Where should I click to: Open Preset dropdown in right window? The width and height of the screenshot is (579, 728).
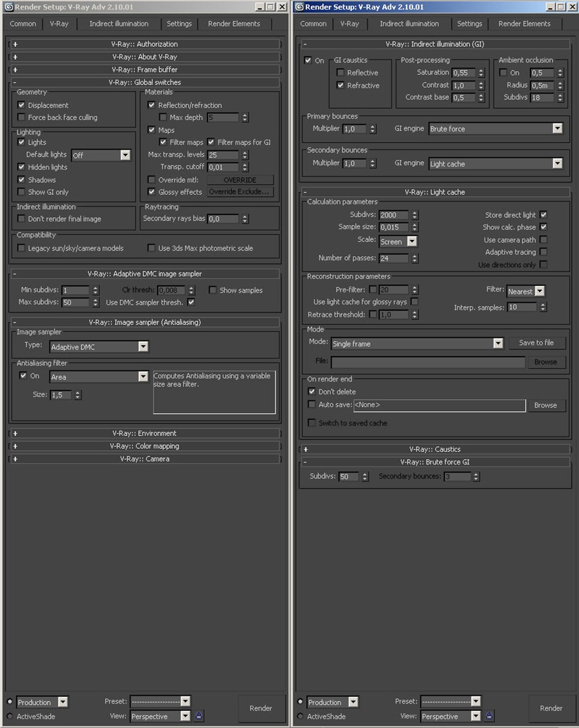click(x=451, y=701)
